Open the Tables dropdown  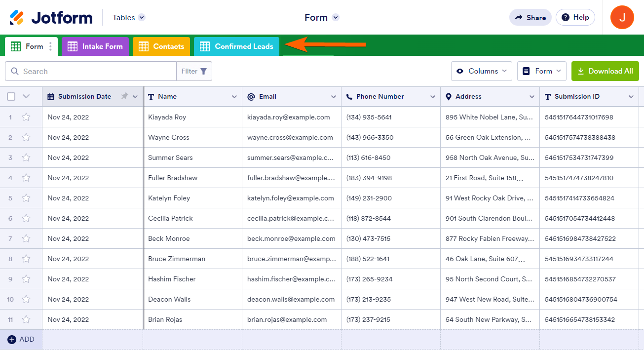click(128, 18)
